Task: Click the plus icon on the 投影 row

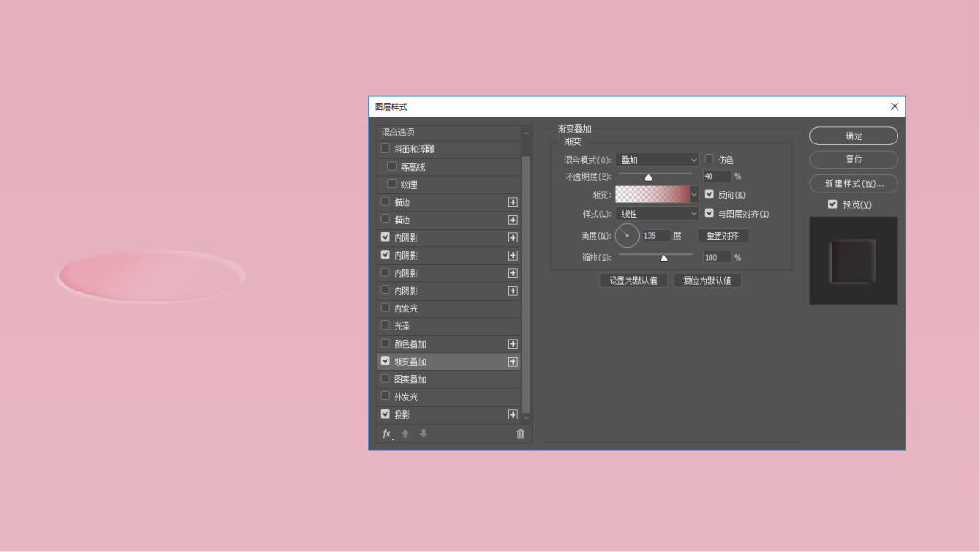Action: click(513, 415)
